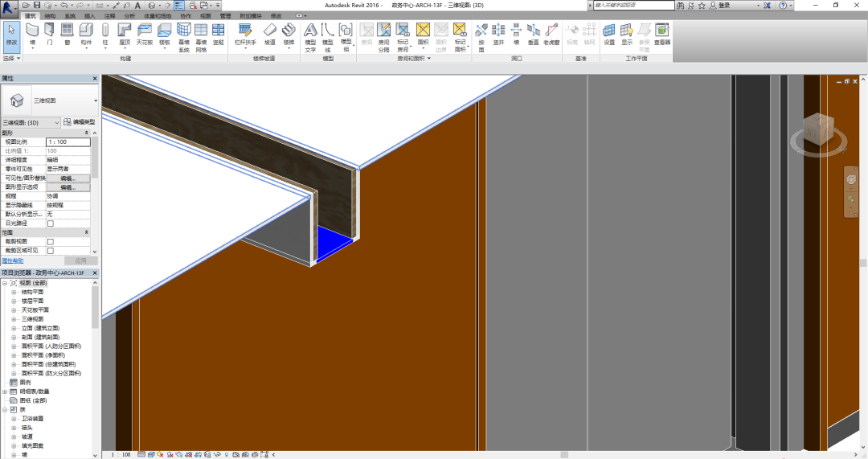Select the 模型文字 (Model Text) tool

pos(310,38)
